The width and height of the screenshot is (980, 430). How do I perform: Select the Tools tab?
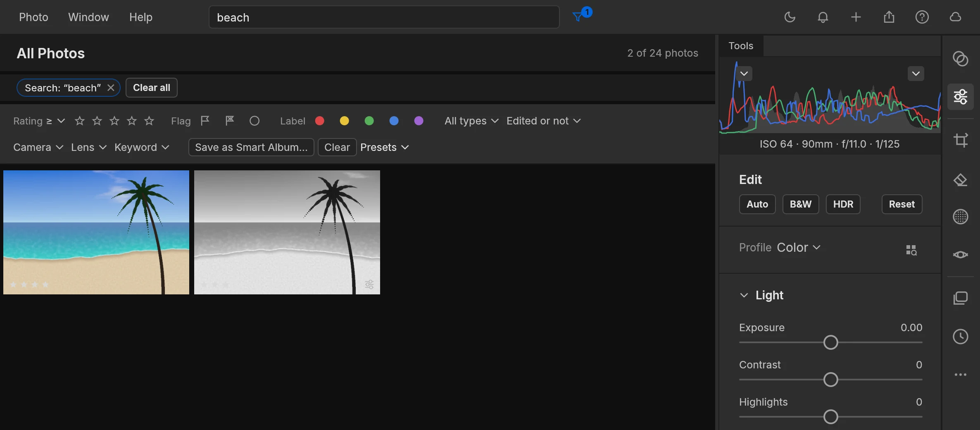(741, 46)
